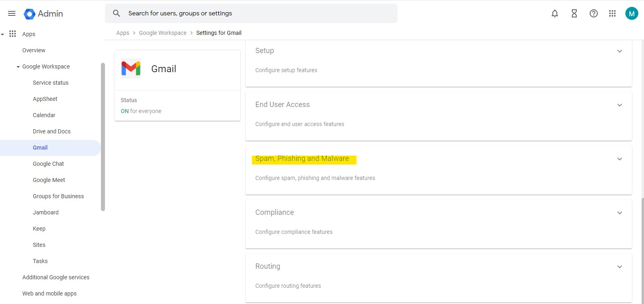The width and height of the screenshot is (644, 304).
Task: Open the Routing section heading
Action: (x=267, y=266)
